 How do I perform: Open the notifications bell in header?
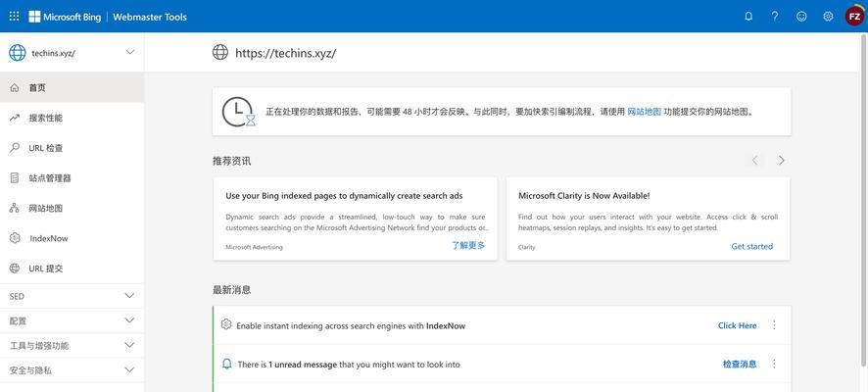pos(748,17)
